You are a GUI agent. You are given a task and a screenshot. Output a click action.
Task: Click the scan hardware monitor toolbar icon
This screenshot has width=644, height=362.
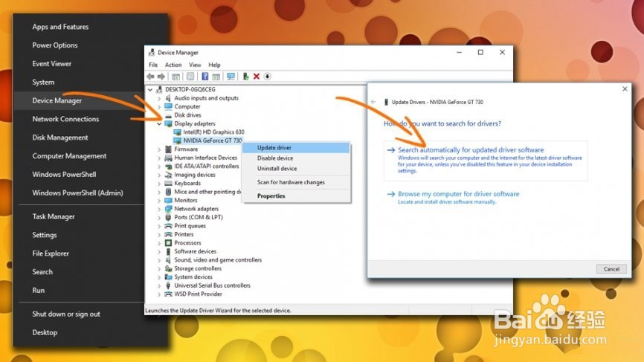(x=231, y=77)
